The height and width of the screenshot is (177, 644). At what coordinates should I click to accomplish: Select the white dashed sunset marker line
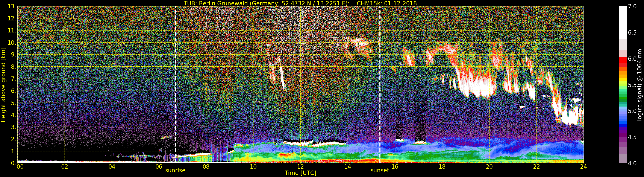[380, 85]
